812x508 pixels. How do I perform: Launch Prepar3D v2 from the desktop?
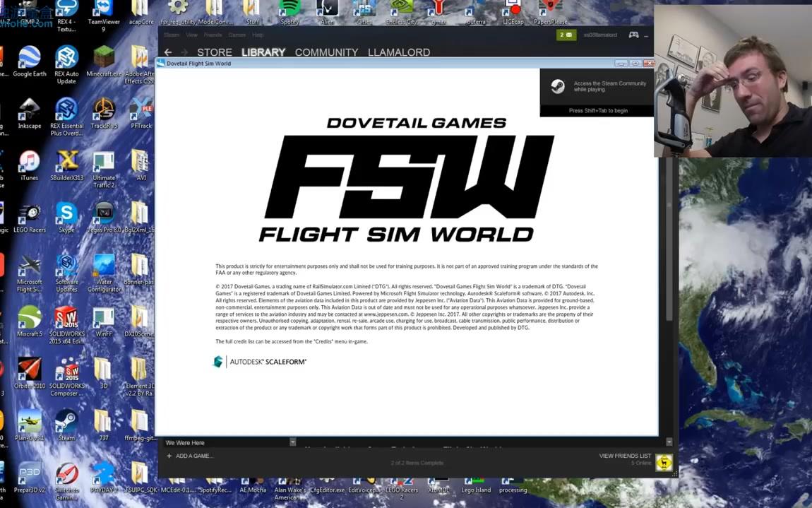tap(29, 472)
